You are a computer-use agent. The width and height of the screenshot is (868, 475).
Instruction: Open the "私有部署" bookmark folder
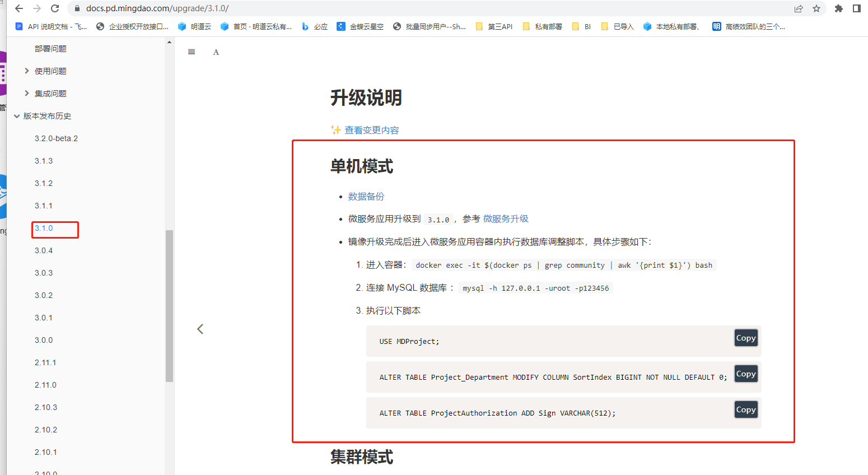coord(542,26)
